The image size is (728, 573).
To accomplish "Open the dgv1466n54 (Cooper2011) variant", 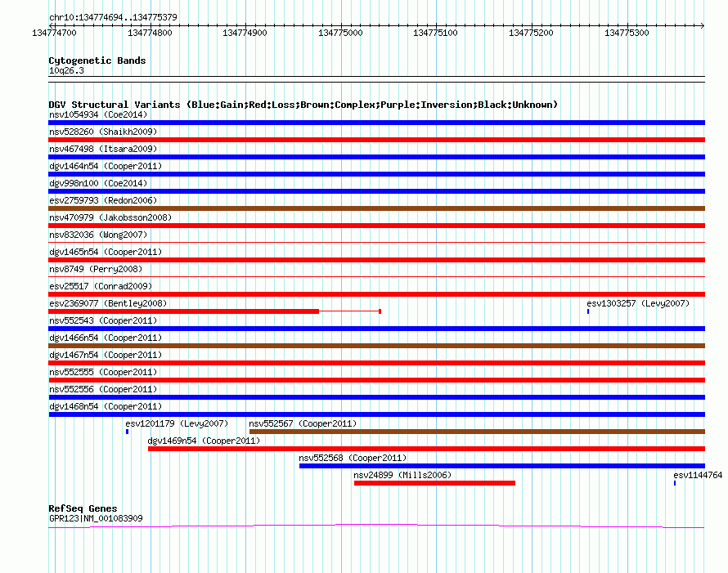I will pyautogui.click(x=106, y=338).
